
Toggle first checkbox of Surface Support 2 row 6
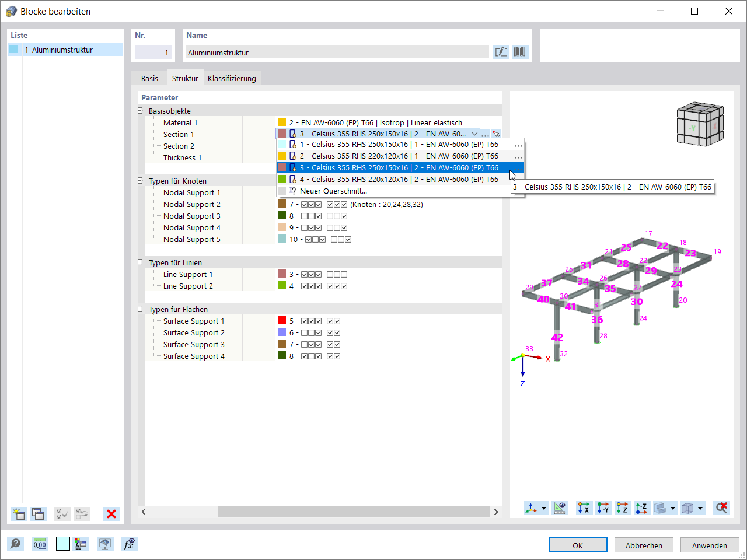point(304,333)
